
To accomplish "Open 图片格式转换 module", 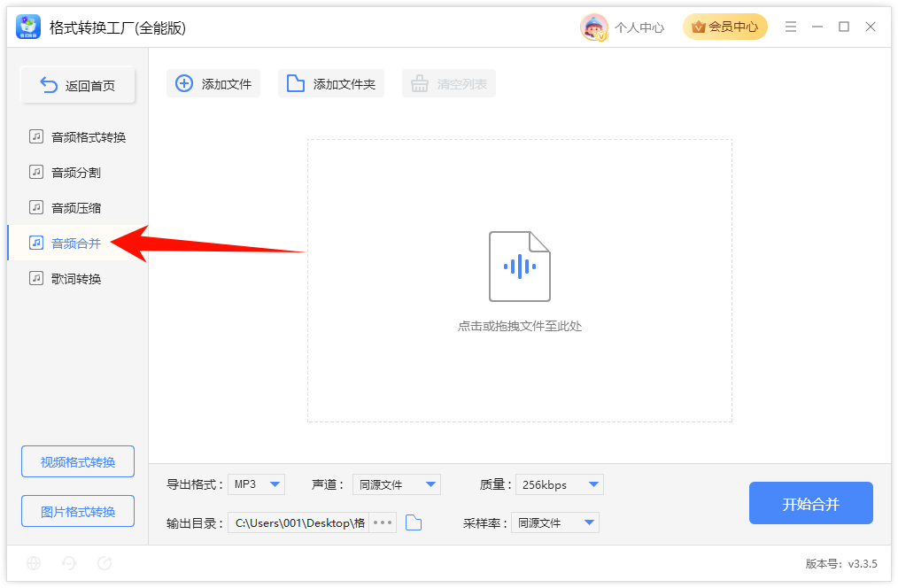I will (x=78, y=511).
